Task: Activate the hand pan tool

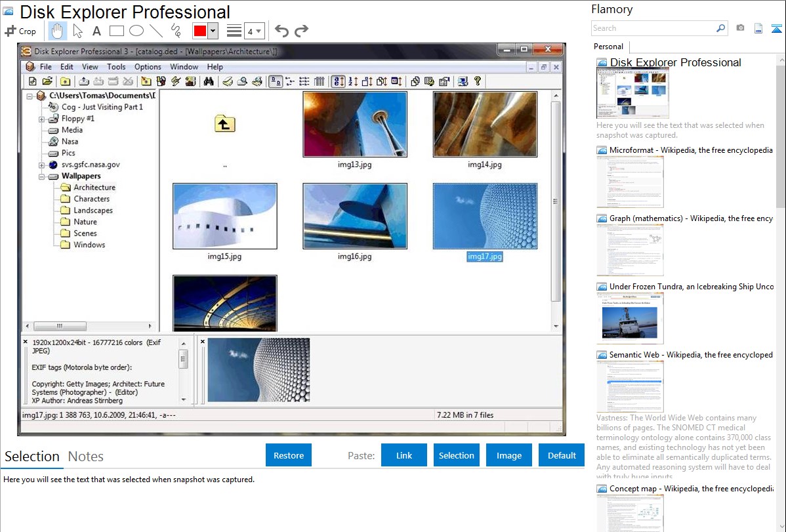Action: [x=57, y=31]
